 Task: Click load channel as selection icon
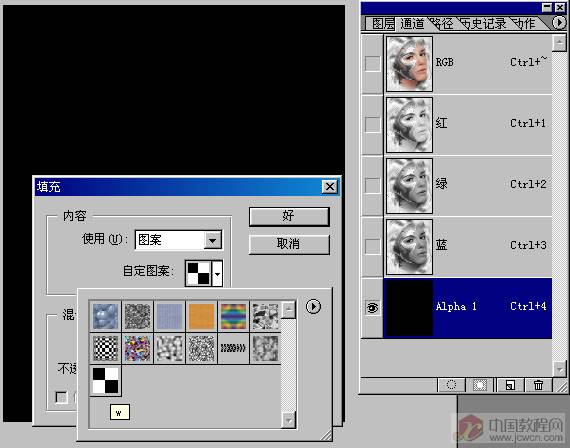click(x=451, y=385)
